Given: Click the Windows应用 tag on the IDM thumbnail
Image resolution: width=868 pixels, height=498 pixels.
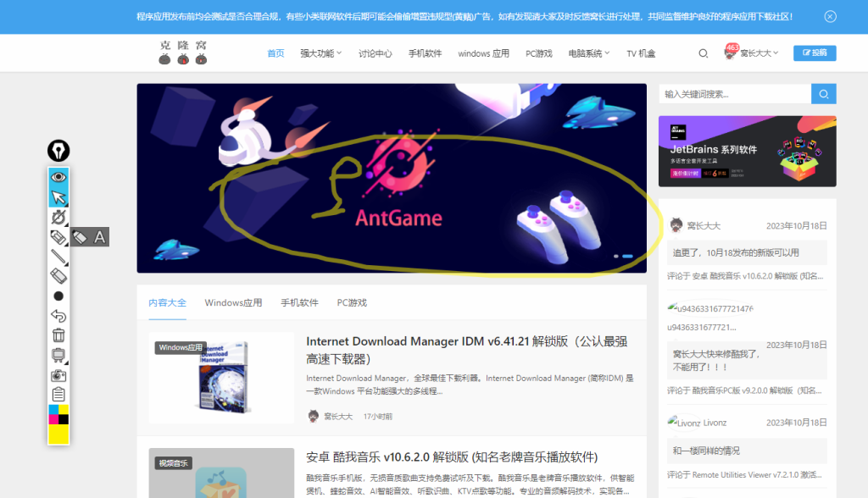Looking at the screenshot, I should (x=181, y=347).
